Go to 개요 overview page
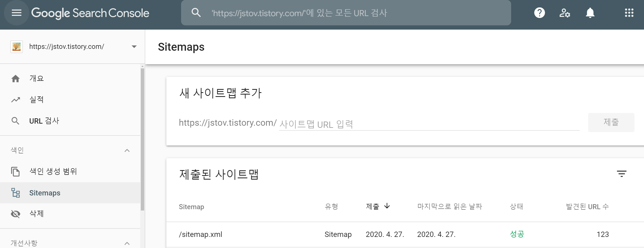Image resolution: width=644 pixels, height=248 pixels. tap(70, 78)
